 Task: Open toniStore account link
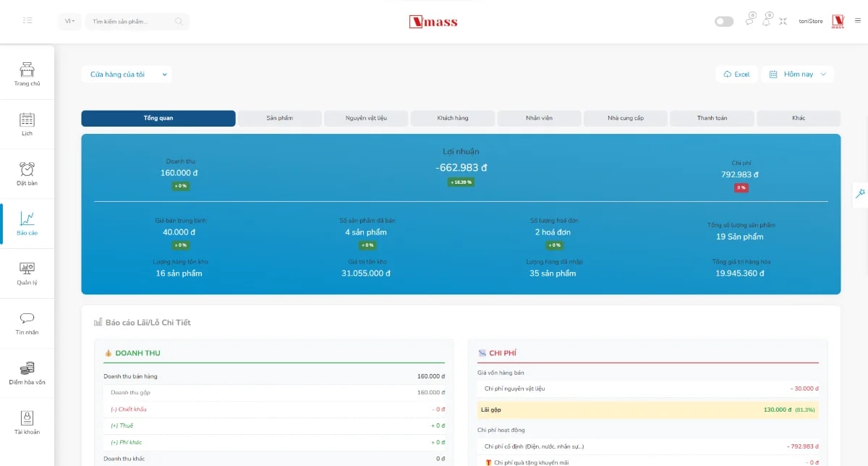pyautogui.click(x=809, y=21)
